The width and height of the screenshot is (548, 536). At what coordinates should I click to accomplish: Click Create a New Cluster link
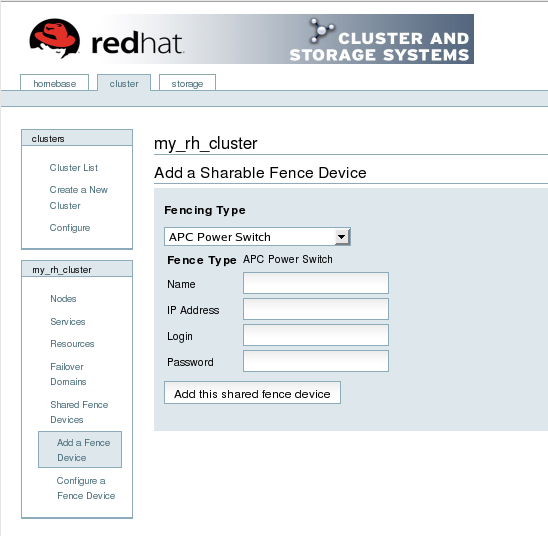pyautogui.click(x=79, y=197)
